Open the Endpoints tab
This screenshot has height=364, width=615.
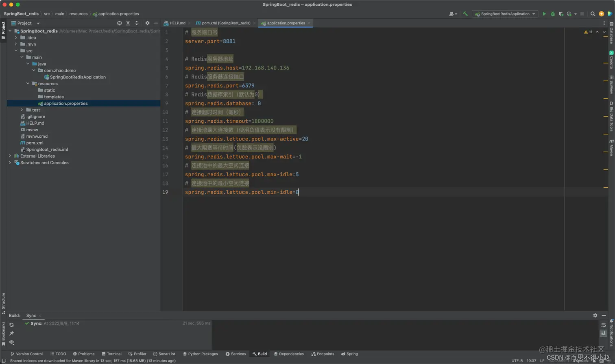(x=323, y=354)
